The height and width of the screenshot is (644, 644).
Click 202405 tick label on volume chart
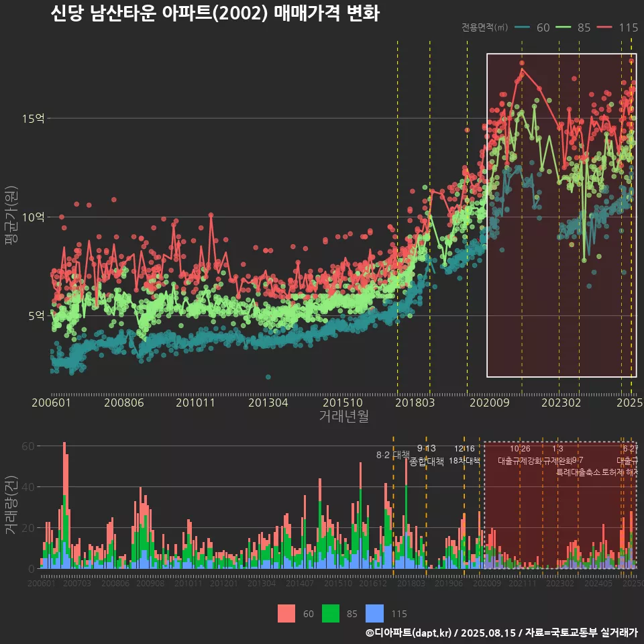pyautogui.click(x=598, y=583)
